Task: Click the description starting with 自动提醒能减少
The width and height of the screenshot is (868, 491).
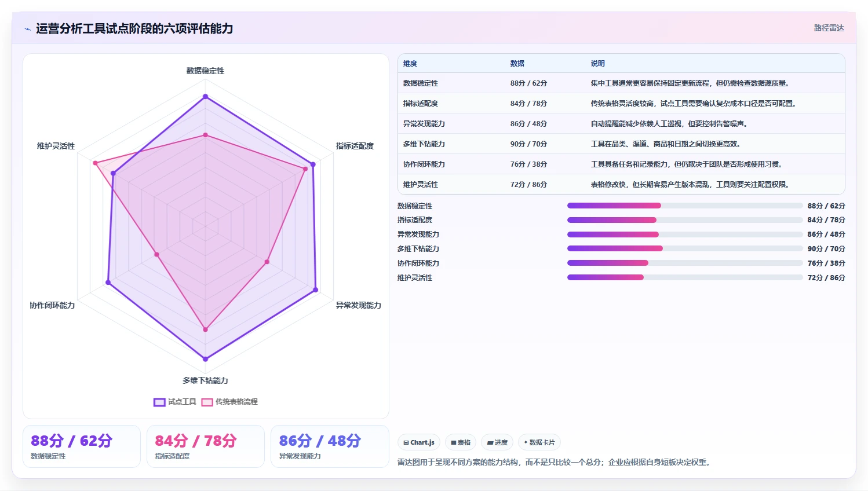Action: [669, 124]
